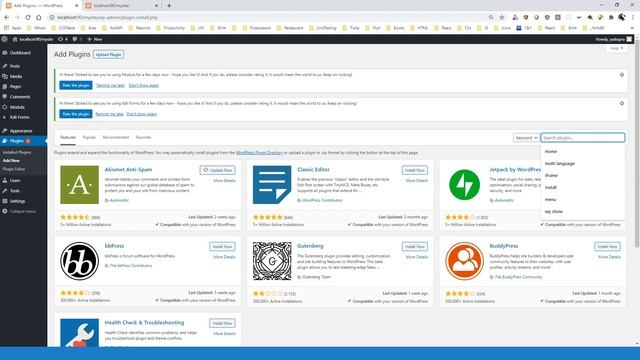Open Plugin Editor submenu item
This screenshot has height=360, width=640.
tap(14, 169)
